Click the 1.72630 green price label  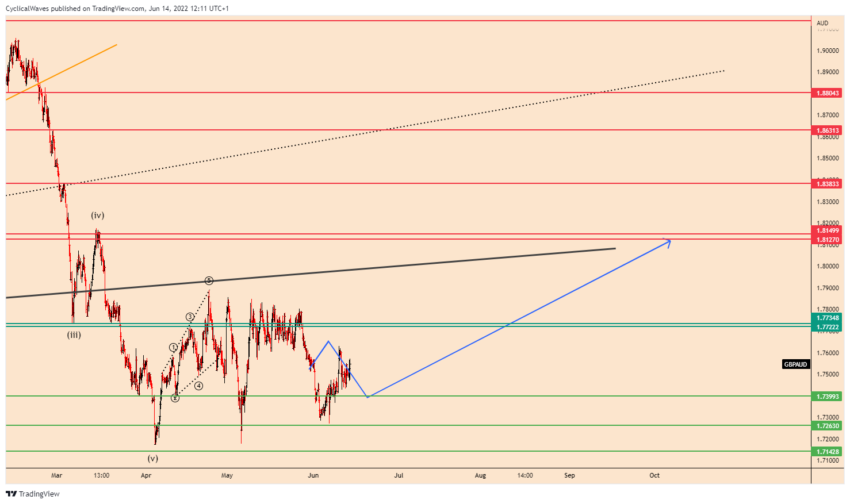point(826,426)
